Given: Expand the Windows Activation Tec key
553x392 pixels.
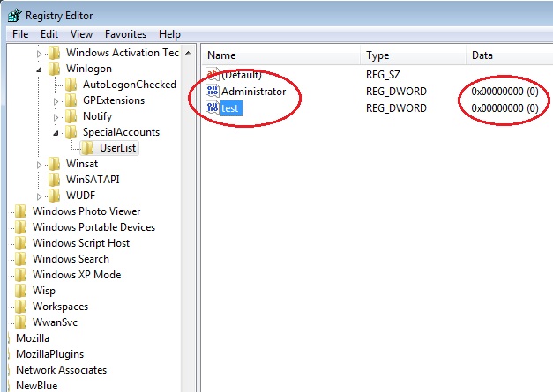Looking at the screenshot, I should [x=39, y=54].
